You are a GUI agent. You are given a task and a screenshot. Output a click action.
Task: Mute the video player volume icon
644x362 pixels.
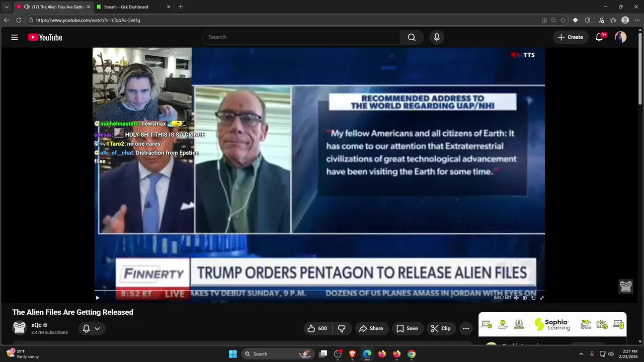point(516,298)
